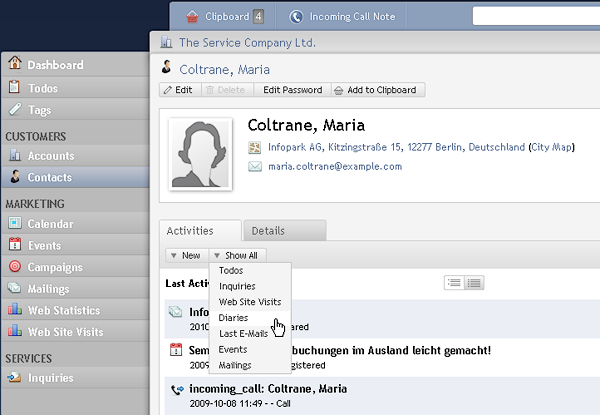
Task: Select Last E-Mails in dropdown list
Action: pos(243,334)
